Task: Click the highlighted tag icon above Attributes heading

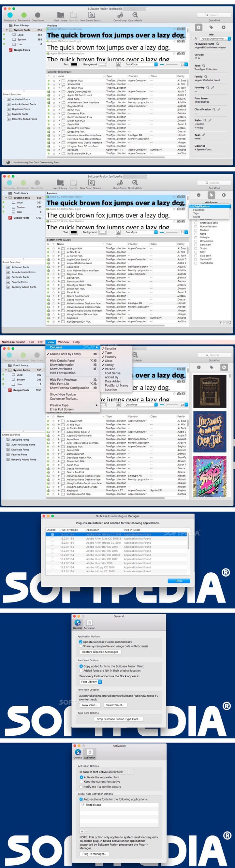Action: pos(211,195)
